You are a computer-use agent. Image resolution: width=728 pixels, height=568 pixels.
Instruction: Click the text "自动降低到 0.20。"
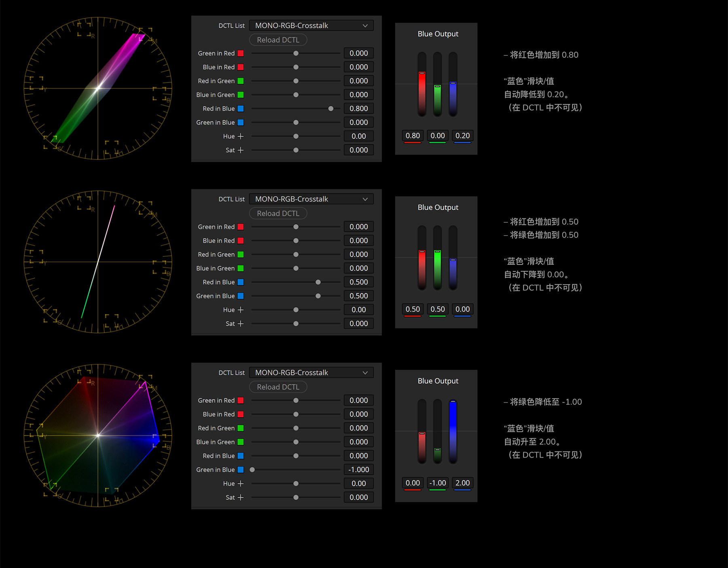click(x=537, y=95)
